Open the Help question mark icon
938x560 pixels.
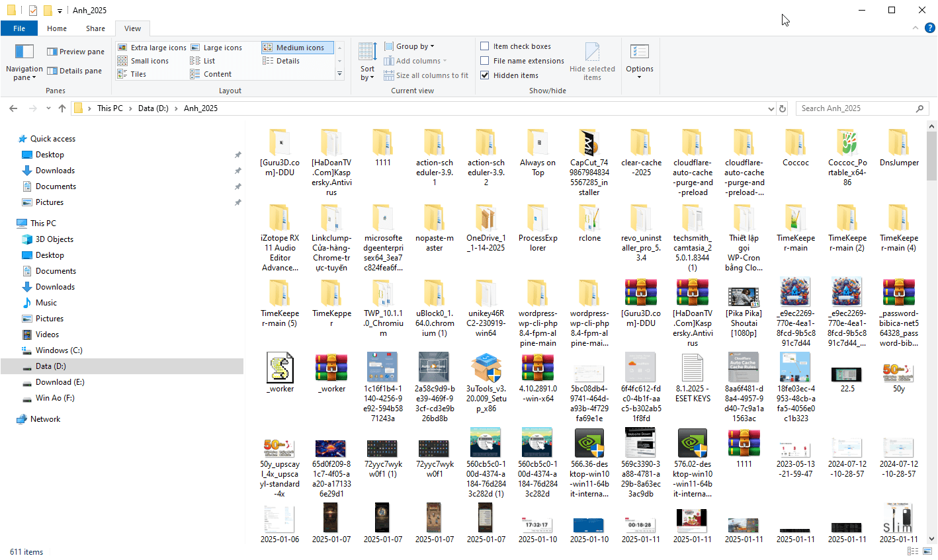[x=929, y=28]
